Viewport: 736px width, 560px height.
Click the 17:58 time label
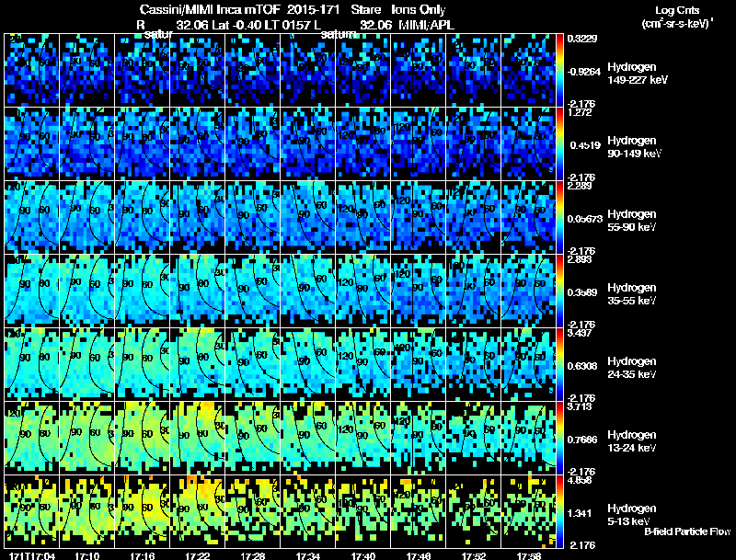[529, 556]
